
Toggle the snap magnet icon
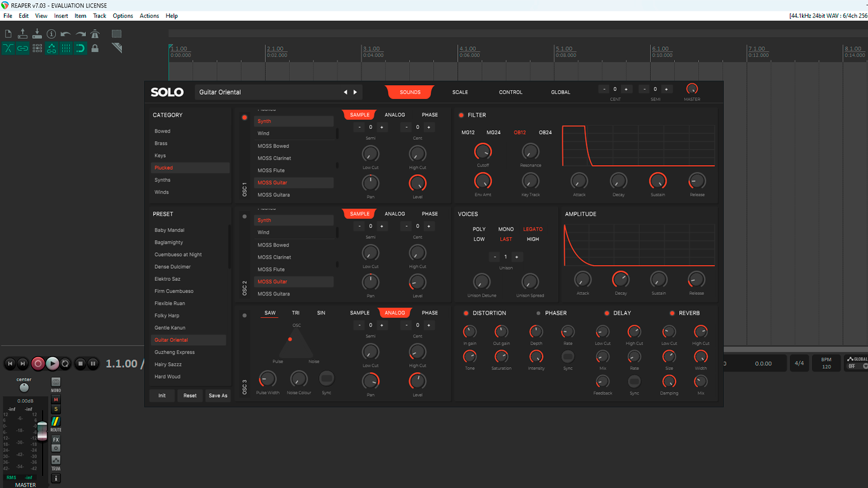[81, 48]
